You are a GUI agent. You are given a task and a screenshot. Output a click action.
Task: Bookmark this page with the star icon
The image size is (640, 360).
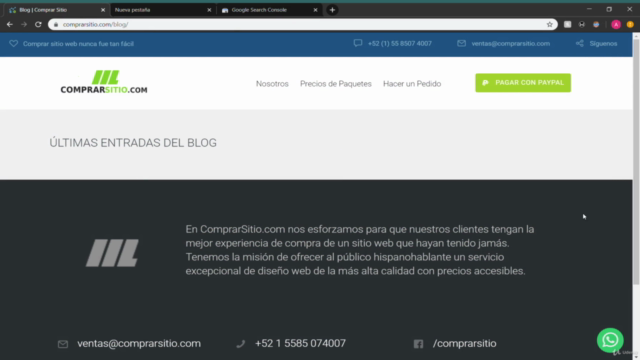point(549,24)
